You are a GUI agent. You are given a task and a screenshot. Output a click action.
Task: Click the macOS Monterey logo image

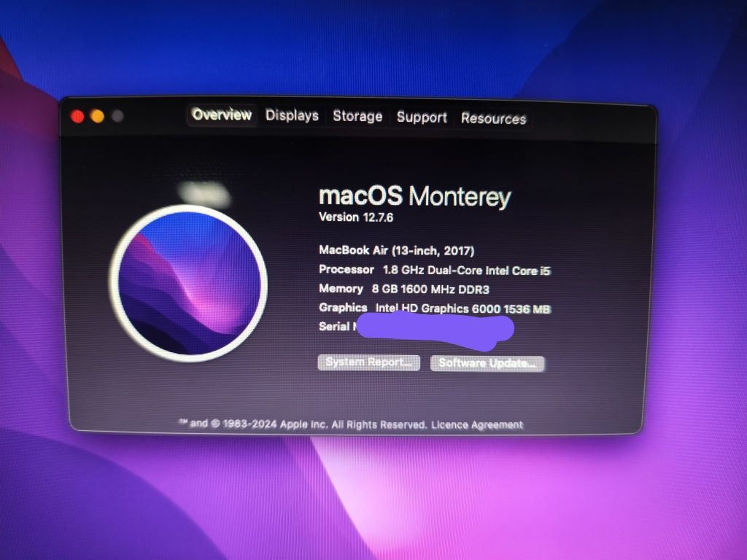click(189, 284)
